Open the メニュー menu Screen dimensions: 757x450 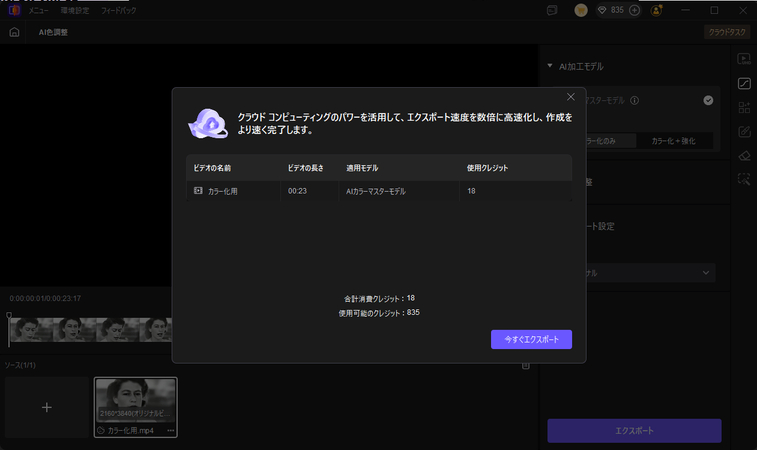[x=38, y=10]
